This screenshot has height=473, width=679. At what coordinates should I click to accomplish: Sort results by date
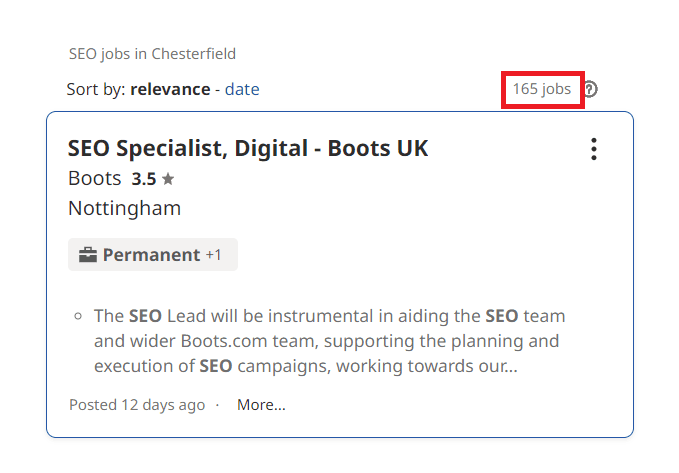(x=242, y=89)
